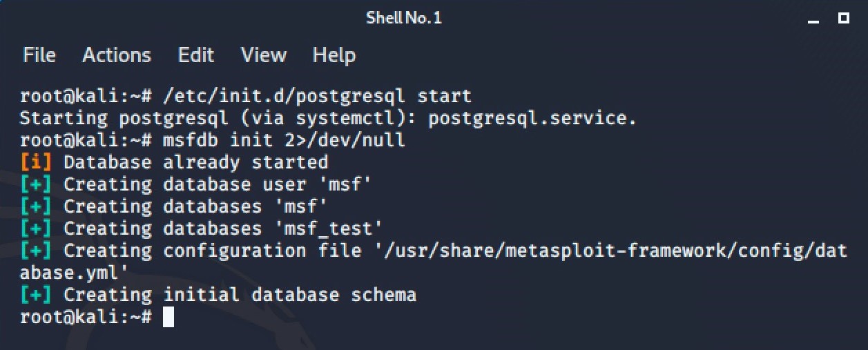Click the '/etc/init.d/postgresql start' command text
The width and height of the screenshot is (868, 350).
tap(317, 97)
